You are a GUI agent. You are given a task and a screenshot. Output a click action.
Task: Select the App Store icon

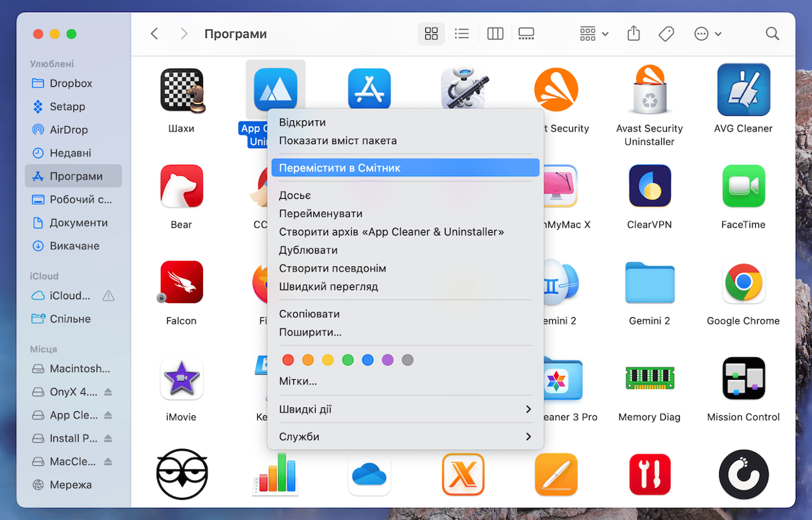point(369,90)
